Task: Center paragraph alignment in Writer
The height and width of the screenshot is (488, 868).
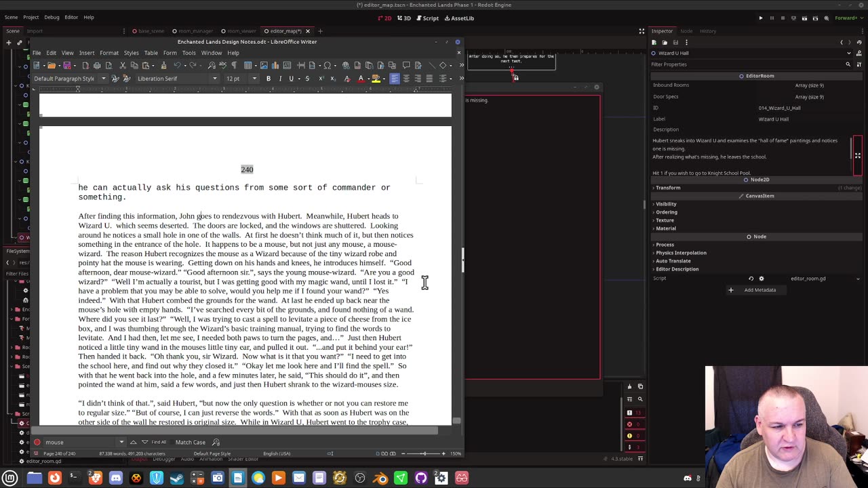Action: click(x=406, y=79)
